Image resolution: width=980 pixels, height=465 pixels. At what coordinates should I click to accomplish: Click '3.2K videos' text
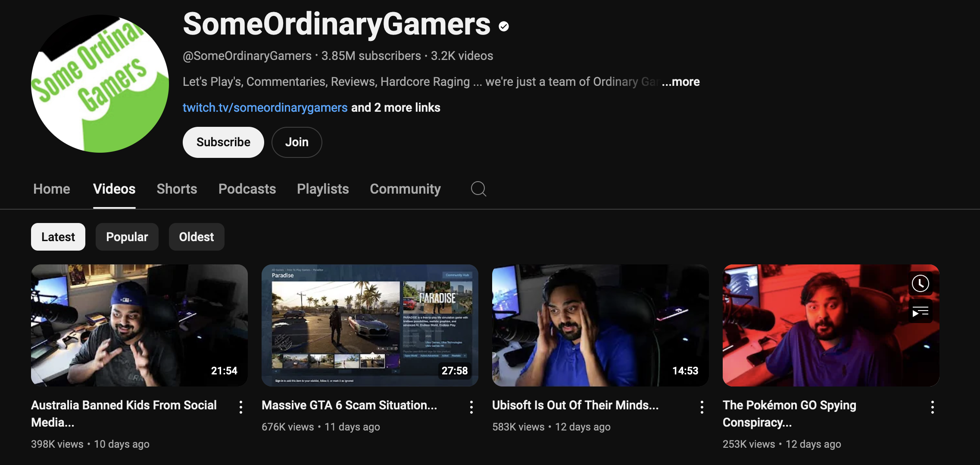coord(462,56)
